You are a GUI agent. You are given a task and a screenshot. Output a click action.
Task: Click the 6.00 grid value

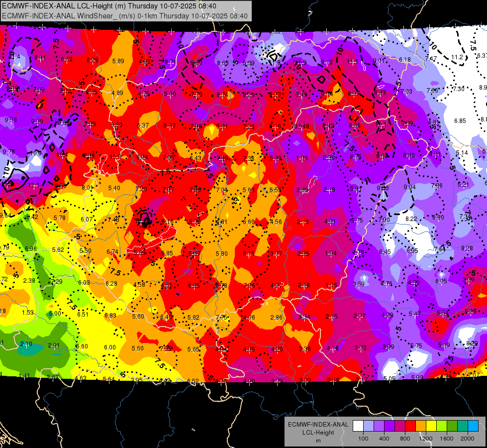coord(109,347)
